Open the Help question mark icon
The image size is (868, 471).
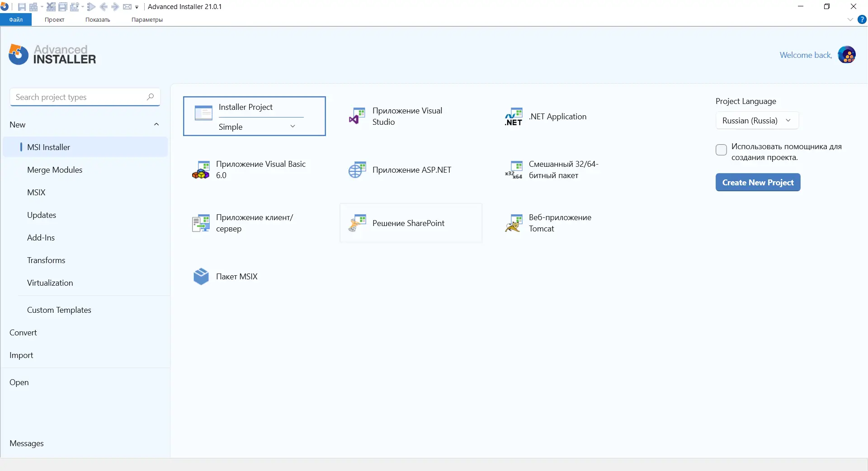pos(863,19)
